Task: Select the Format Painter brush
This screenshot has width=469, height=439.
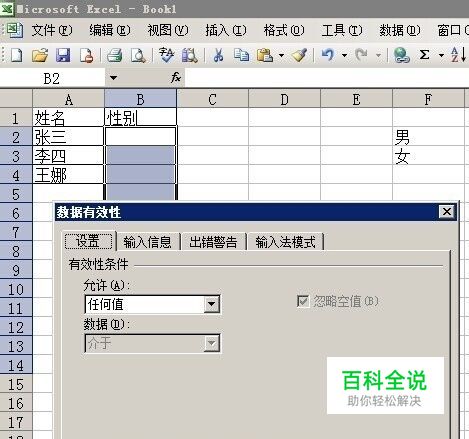Action: (x=299, y=55)
